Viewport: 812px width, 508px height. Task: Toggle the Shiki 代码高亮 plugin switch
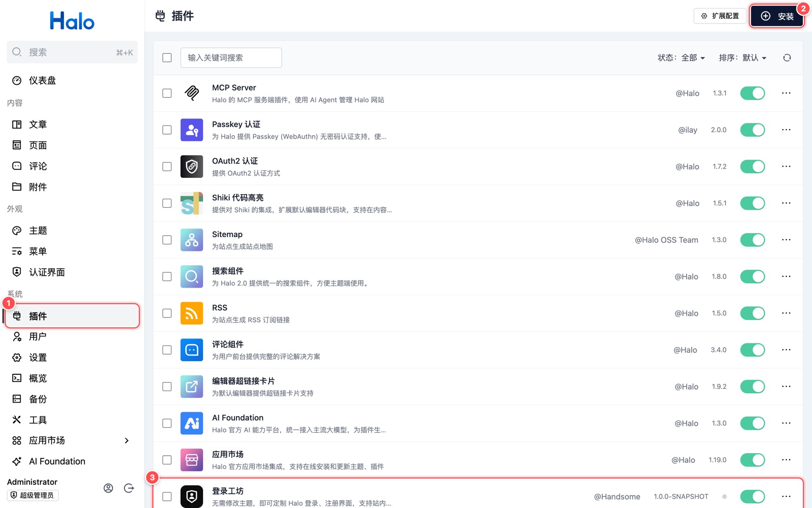click(753, 203)
